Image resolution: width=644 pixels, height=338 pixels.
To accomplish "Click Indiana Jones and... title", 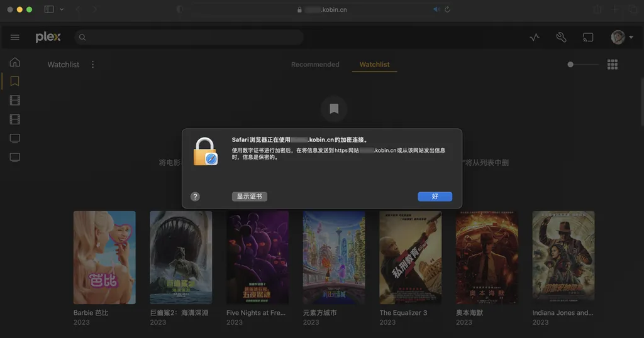I will (x=563, y=313).
